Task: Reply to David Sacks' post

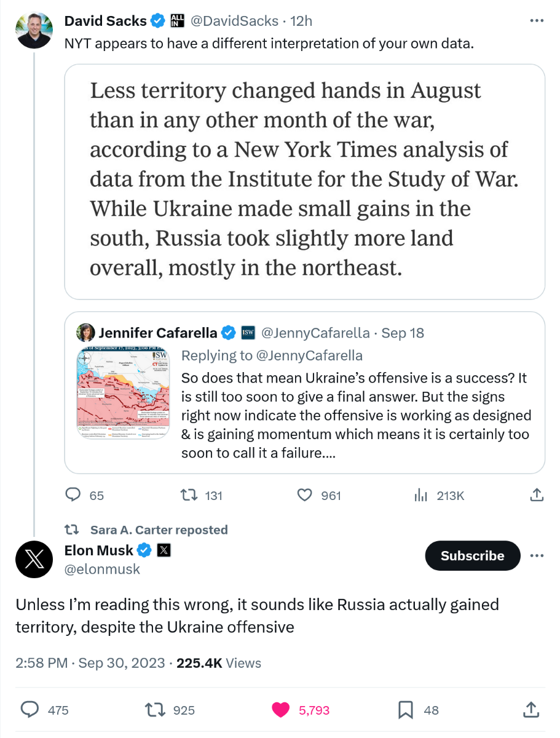Action: (x=73, y=495)
